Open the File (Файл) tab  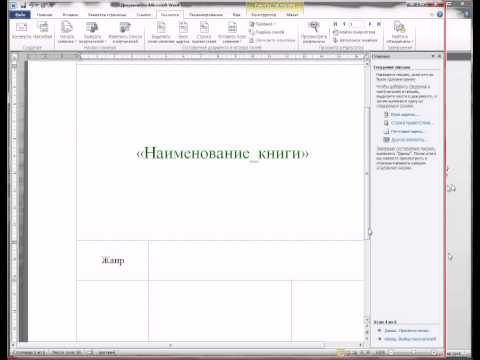(x=20, y=15)
